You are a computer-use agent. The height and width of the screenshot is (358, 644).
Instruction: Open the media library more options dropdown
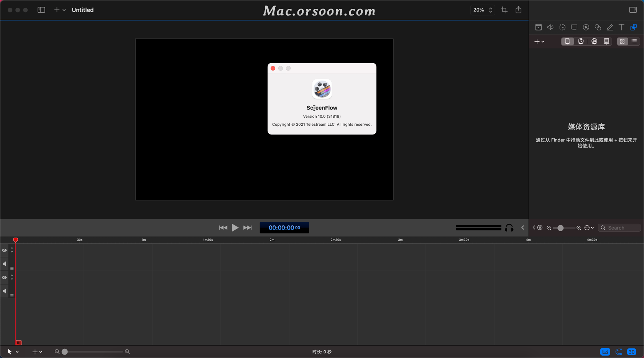[589, 228]
